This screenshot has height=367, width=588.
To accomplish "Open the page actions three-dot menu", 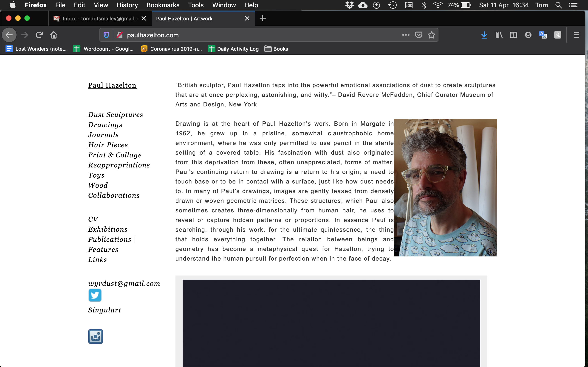I will (406, 35).
